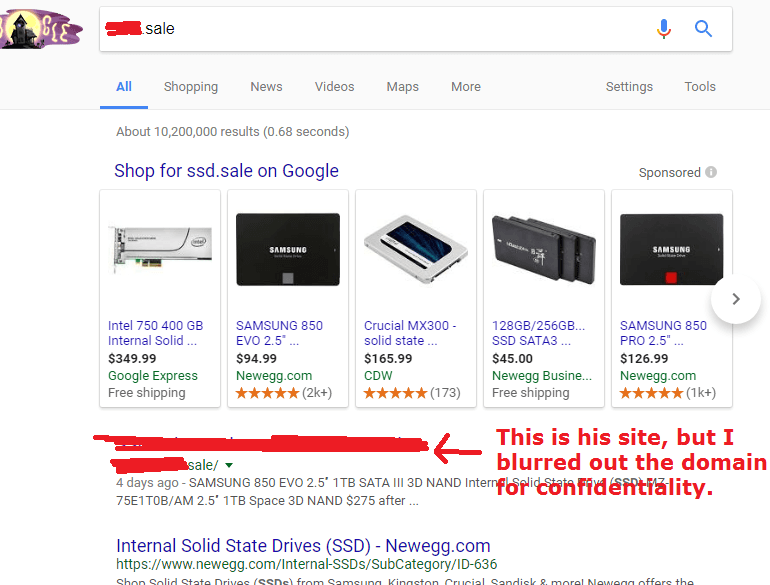The image size is (770, 585).
Task: Click the (2k+) star rating
Action: (284, 393)
